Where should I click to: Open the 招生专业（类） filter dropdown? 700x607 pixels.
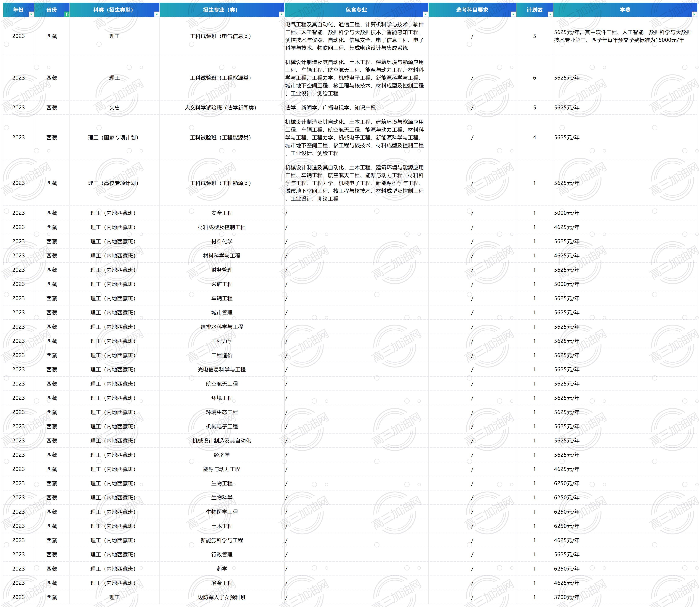pos(281,14)
